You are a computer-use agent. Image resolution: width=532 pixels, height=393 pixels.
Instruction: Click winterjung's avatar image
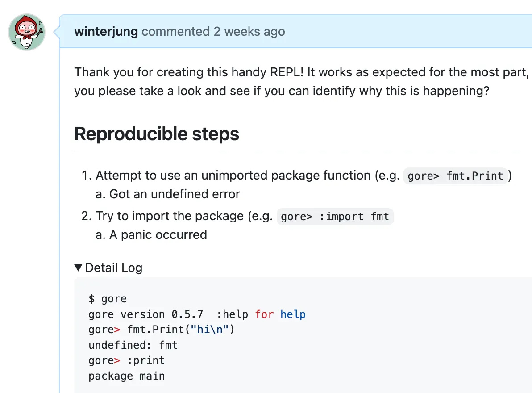coord(27,32)
